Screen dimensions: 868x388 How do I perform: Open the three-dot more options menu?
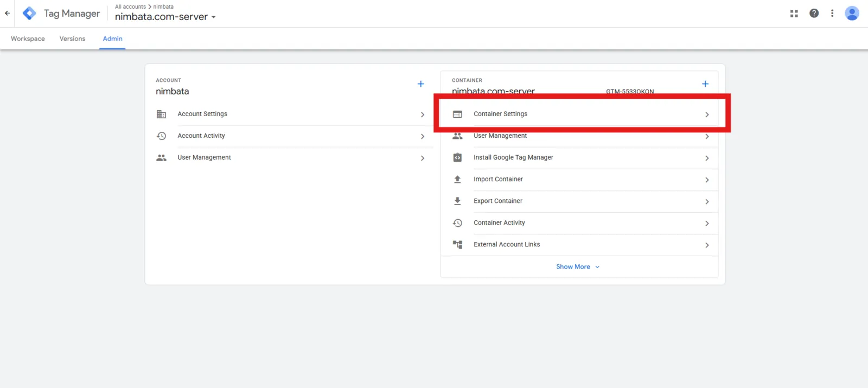(x=832, y=13)
